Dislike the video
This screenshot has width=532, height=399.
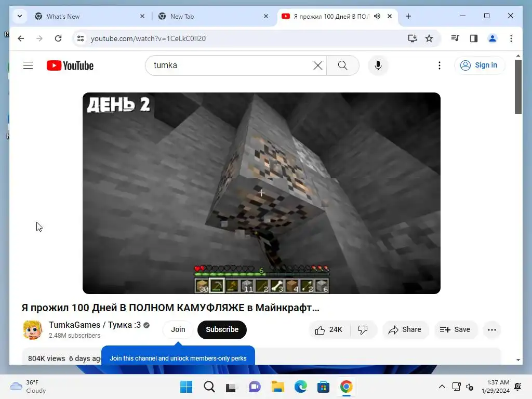[363, 329]
